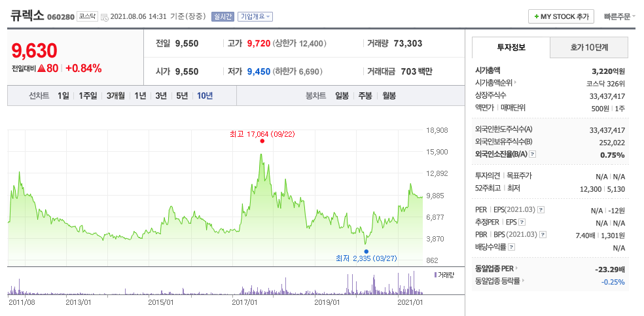Show the 월봉 monthly candle chart
The width and height of the screenshot is (644, 316).
click(x=389, y=96)
